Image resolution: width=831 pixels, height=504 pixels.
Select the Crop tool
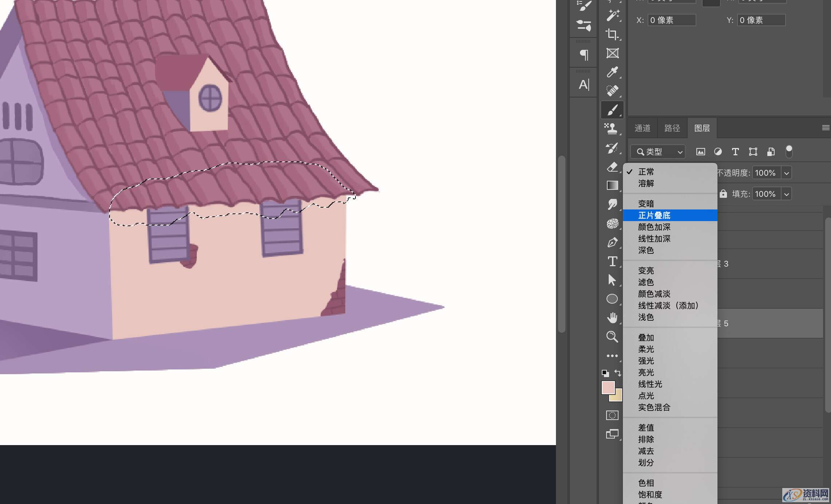[612, 35]
